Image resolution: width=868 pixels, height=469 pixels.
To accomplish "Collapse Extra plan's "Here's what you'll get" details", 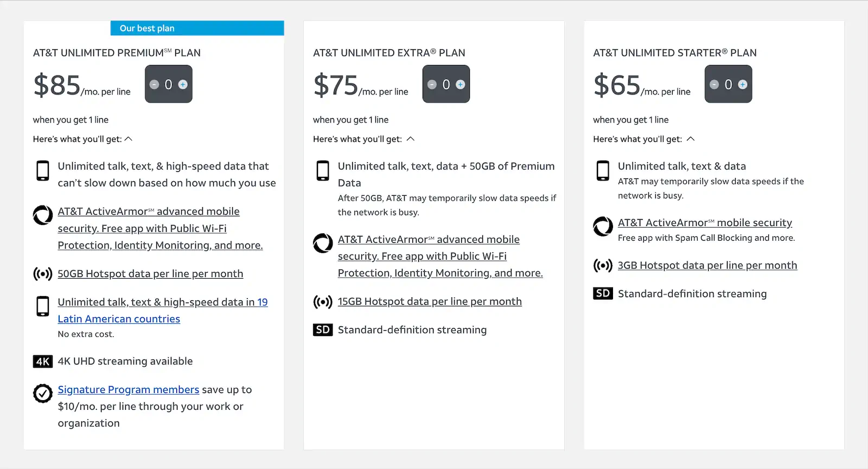I will point(411,139).
